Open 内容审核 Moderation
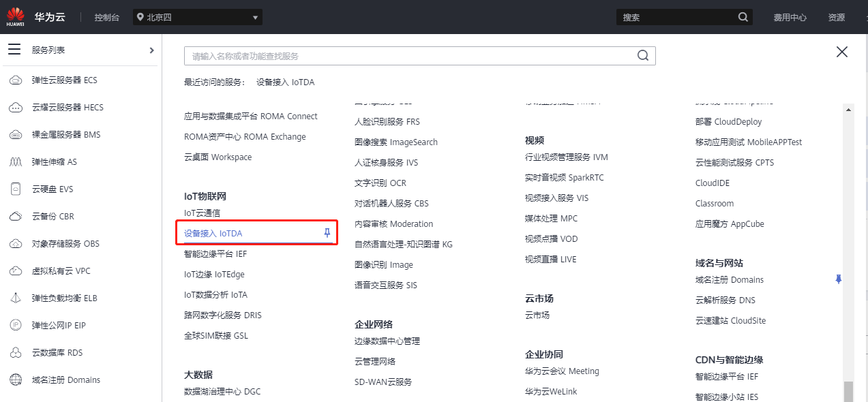Screen dimensions: 868x402 click(393, 223)
